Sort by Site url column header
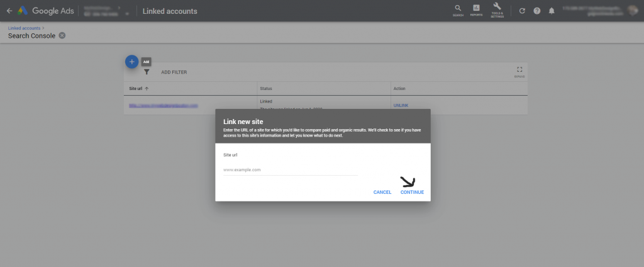The image size is (644, 267). click(136, 89)
